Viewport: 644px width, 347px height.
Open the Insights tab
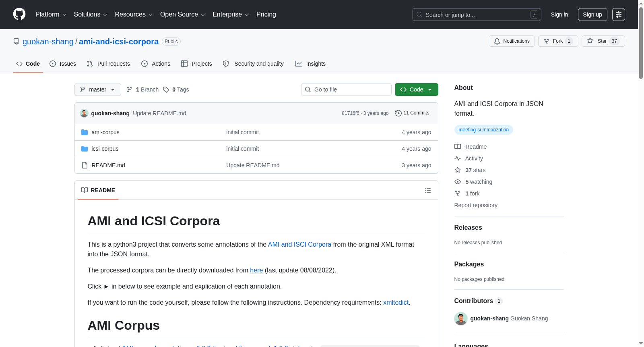(310, 64)
